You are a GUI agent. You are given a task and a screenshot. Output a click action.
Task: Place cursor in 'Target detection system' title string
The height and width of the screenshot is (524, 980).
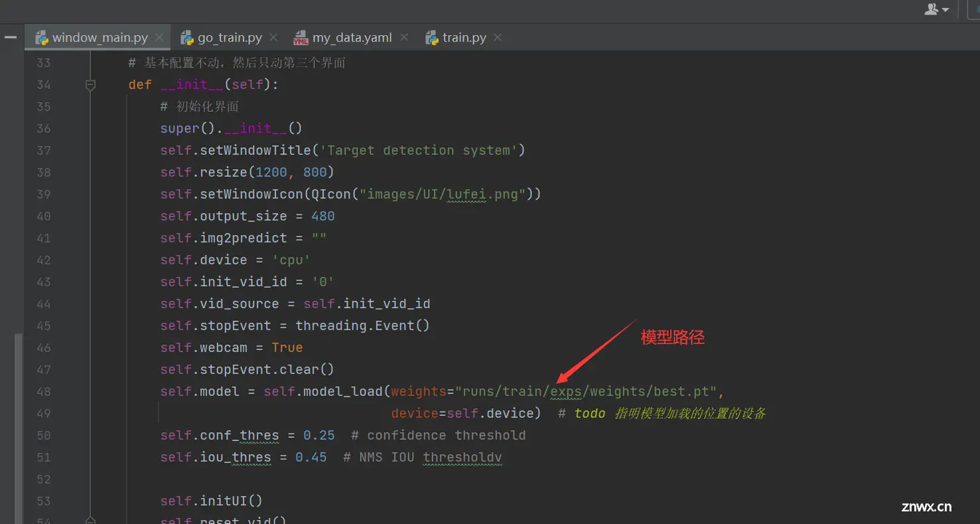point(419,150)
